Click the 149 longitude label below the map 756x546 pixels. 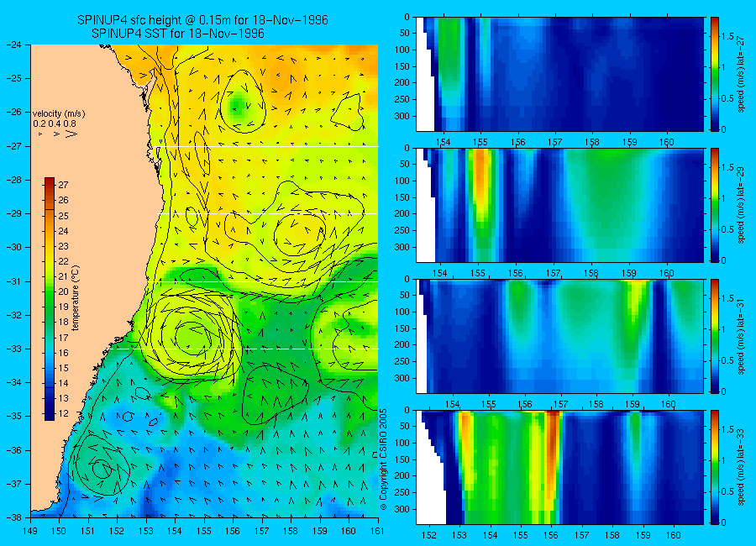[x=31, y=531]
